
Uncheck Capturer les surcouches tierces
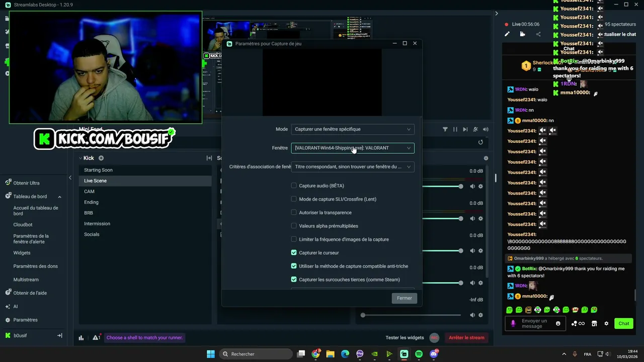[x=294, y=280]
